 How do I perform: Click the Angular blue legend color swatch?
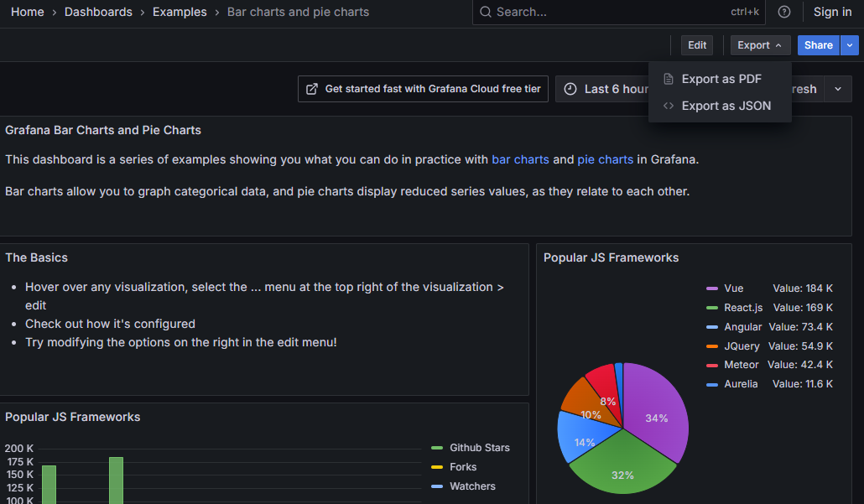coord(712,327)
